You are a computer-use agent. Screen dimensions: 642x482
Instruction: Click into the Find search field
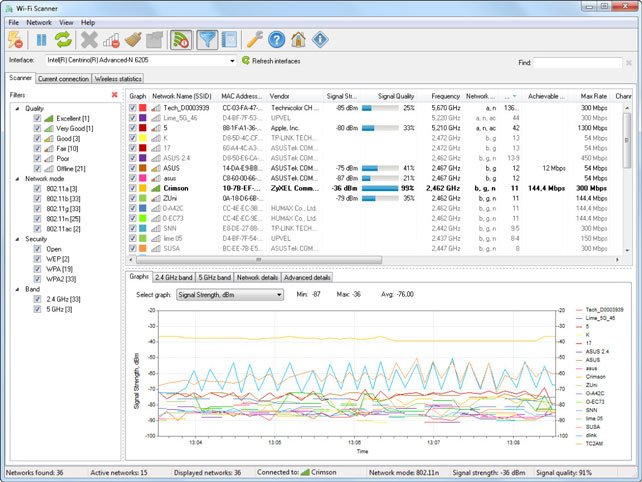point(577,63)
